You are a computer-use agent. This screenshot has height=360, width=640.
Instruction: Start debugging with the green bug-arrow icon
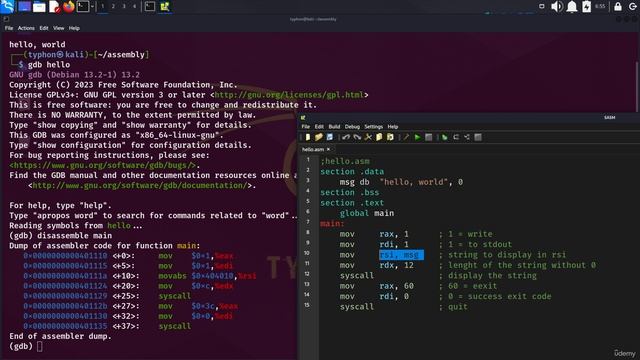444,138
